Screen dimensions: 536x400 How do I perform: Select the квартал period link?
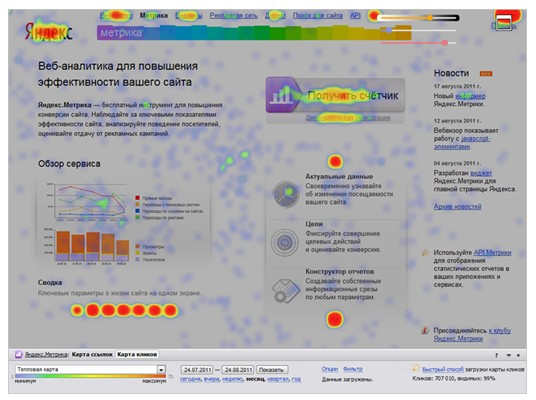pyautogui.click(x=279, y=379)
